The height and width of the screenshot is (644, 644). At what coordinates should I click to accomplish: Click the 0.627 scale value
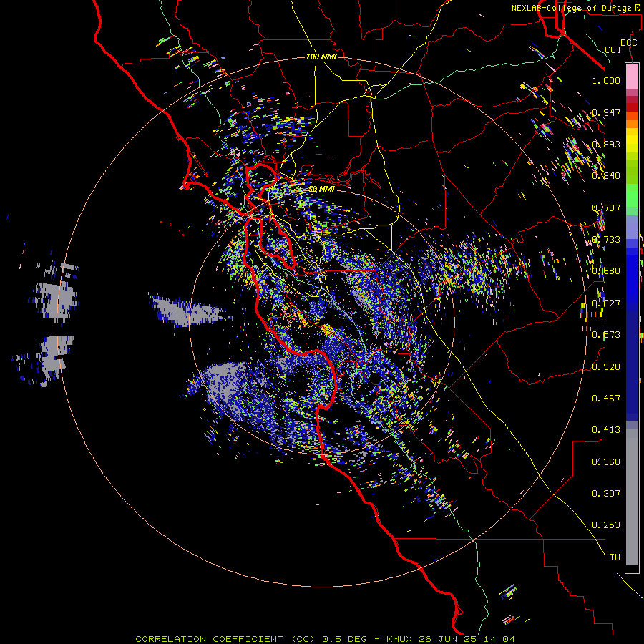pos(606,303)
